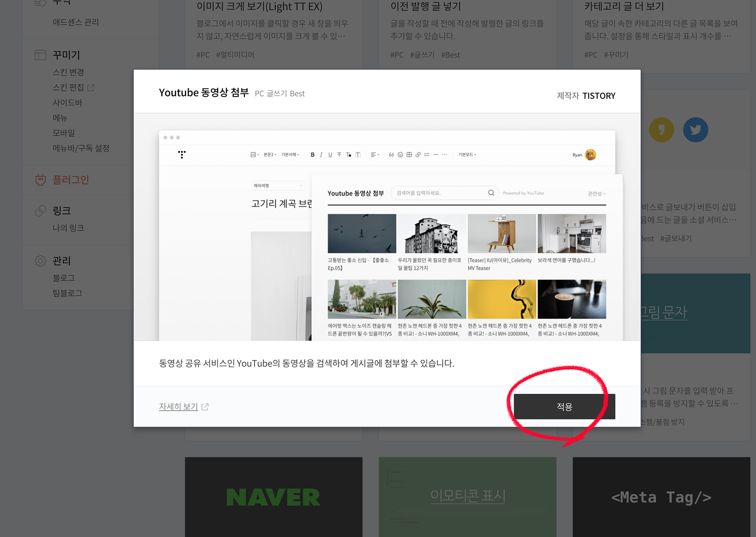
Task: Open the image insert dropdown in the preview toolbar
Action: [x=255, y=155]
